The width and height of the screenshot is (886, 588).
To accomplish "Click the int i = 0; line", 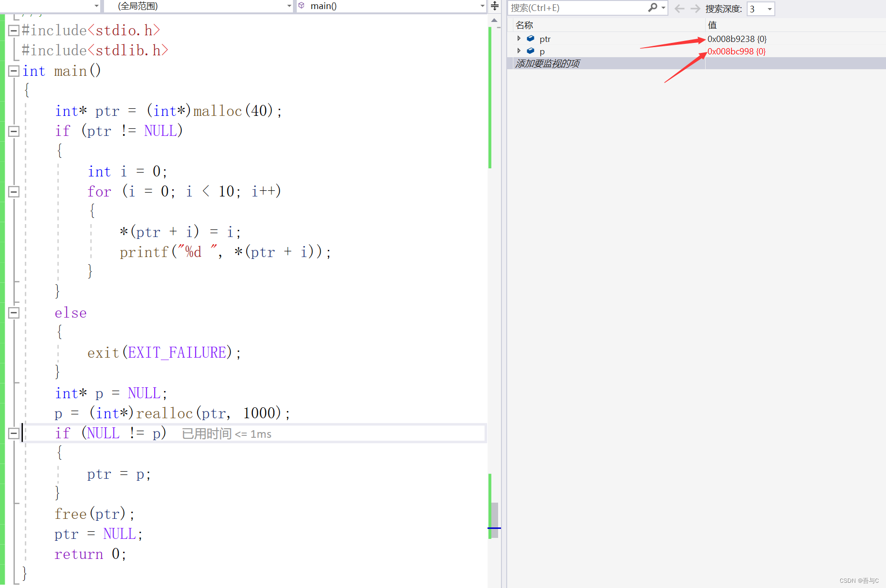I will click(x=127, y=172).
